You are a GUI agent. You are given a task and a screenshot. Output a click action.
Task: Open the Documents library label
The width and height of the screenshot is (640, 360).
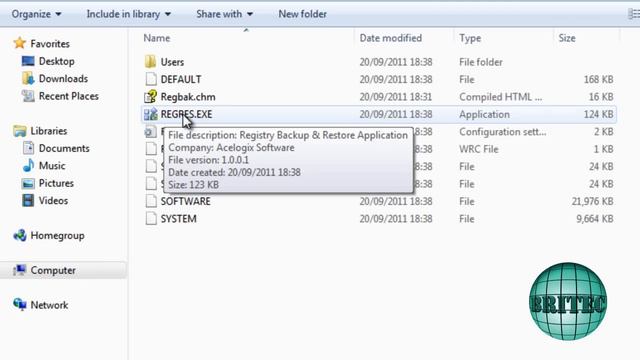click(64, 148)
